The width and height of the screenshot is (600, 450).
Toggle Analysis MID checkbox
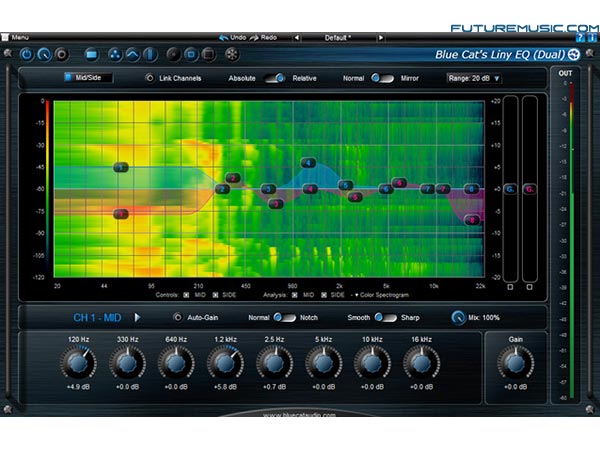coord(295,295)
